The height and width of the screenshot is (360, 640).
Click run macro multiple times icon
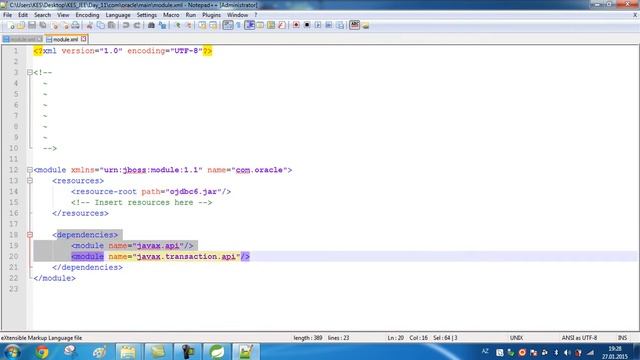(x=329, y=25)
